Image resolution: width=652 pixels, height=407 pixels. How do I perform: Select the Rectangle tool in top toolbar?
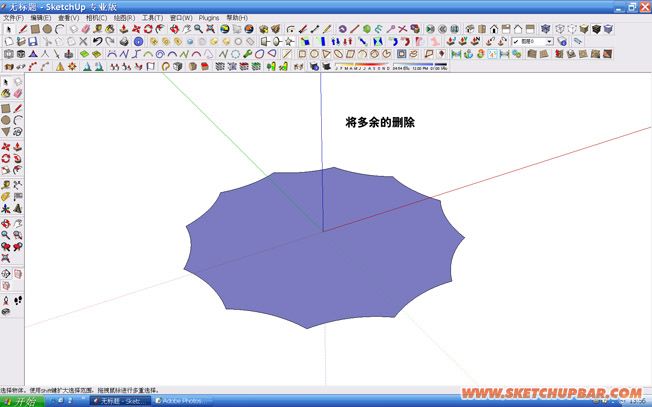pyautogui.click(x=35, y=29)
